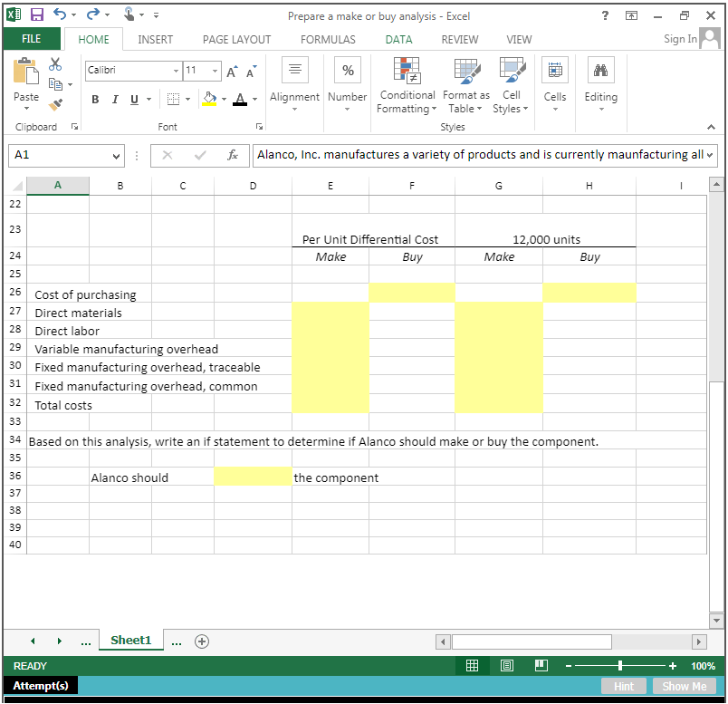Toggle Normal view in the status bar
Viewport: 728px width, 704px height.
[x=472, y=665]
